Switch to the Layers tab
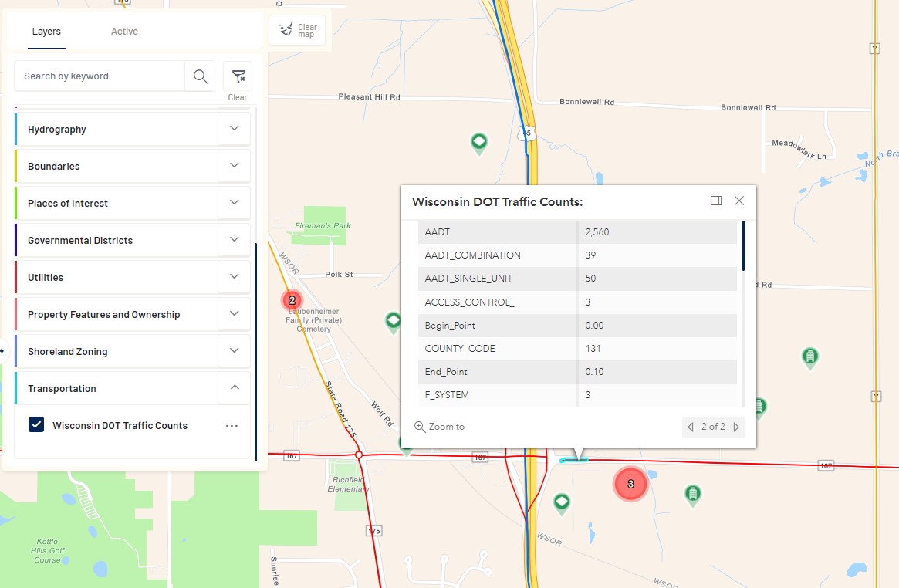Viewport: 899px width, 588px height. pyautogui.click(x=46, y=32)
